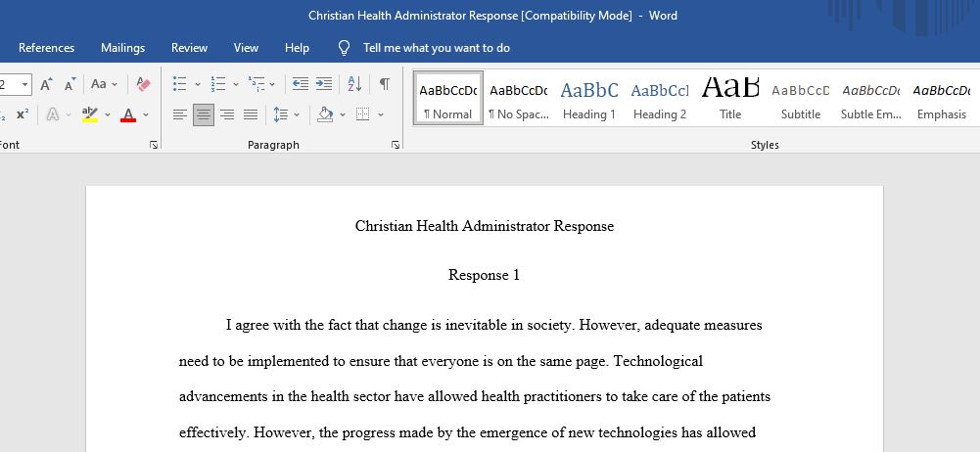Image resolution: width=980 pixels, height=452 pixels.
Task: Click the Tell me lightbulb icon
Action: click(x=344, y=48)
